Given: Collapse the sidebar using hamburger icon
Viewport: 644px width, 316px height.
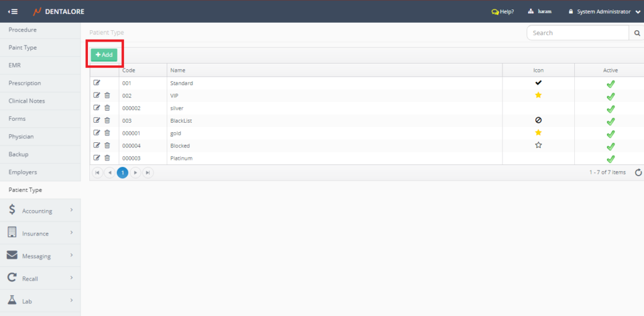Looking at the screenshot, I should 13,11.
